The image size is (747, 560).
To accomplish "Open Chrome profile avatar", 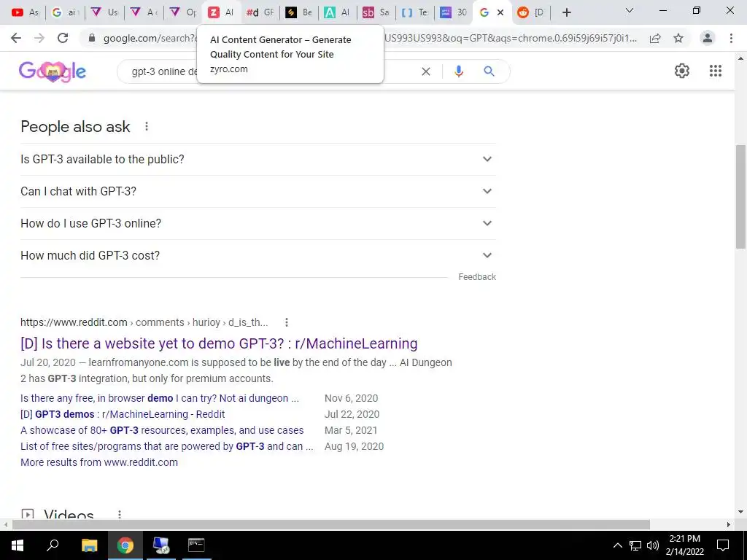I will pyautogui.click(x=708, y=38).
